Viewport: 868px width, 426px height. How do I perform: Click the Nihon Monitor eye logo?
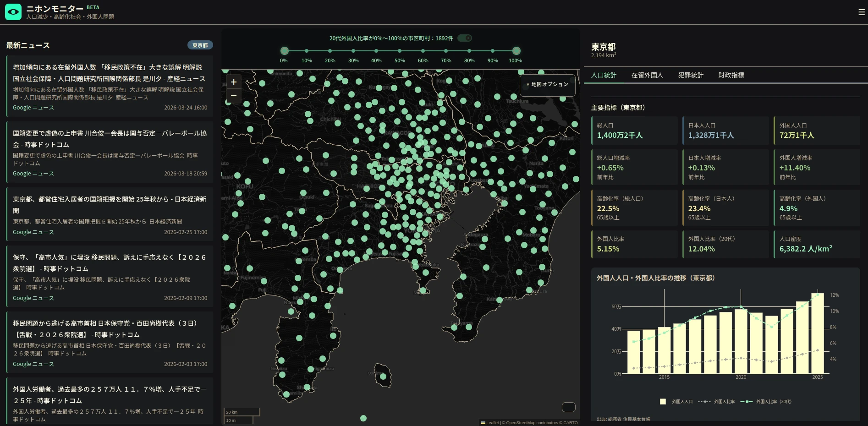(13, 12)
